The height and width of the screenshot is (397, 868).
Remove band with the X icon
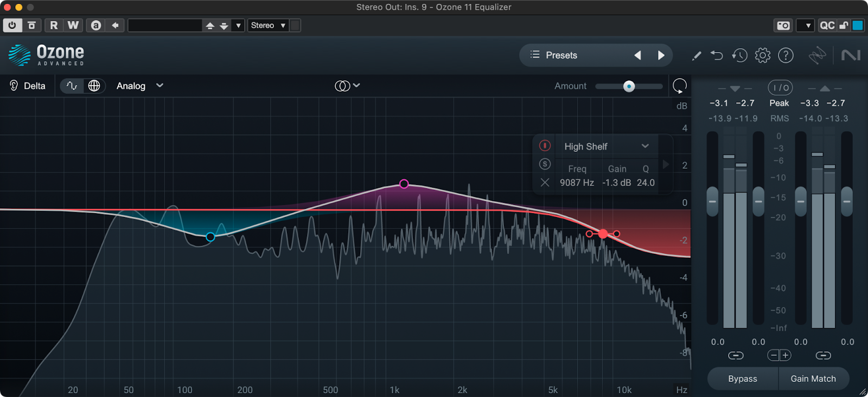click(x=545, y=183)
